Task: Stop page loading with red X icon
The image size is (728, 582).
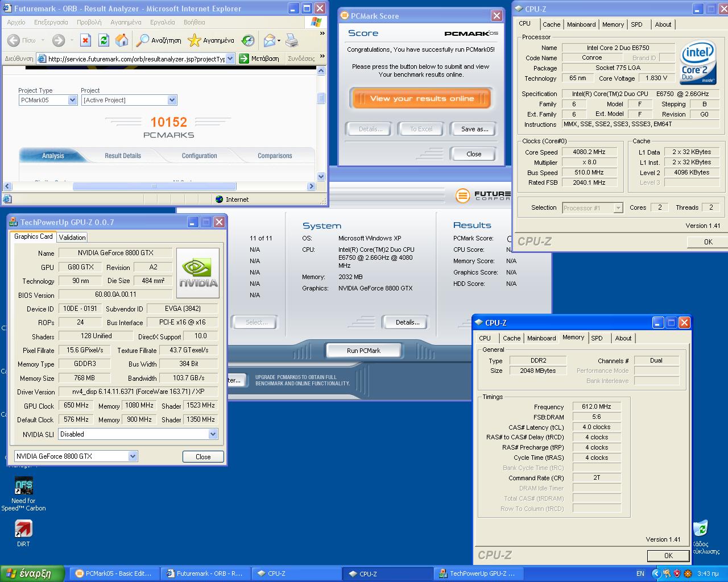Action: click(85, 40)
